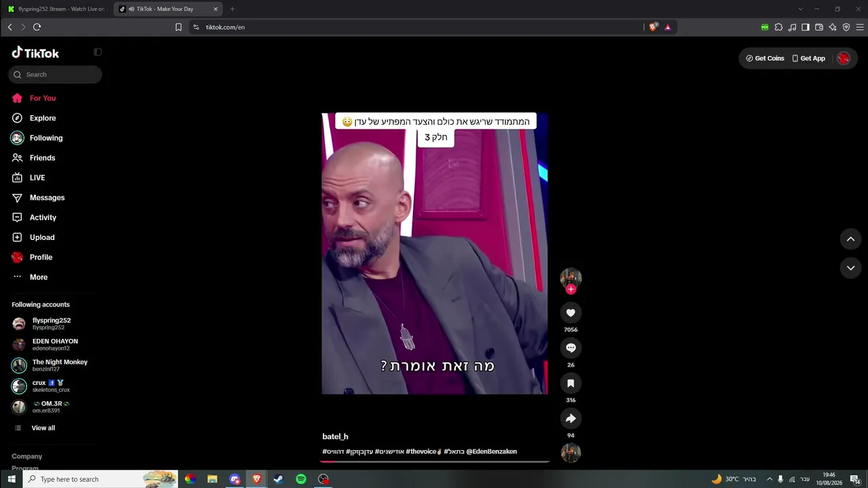Expand View all following accounts

click(43, 428)
